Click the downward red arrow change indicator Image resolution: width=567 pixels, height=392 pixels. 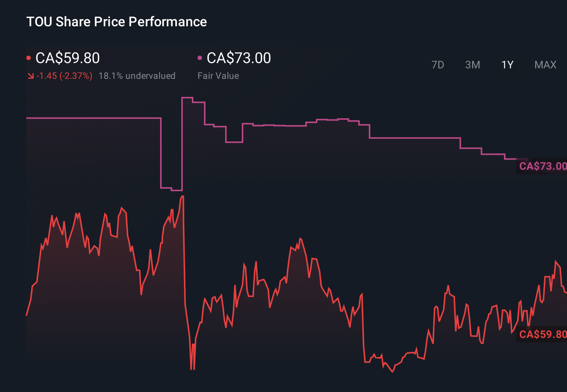point(30,75)
